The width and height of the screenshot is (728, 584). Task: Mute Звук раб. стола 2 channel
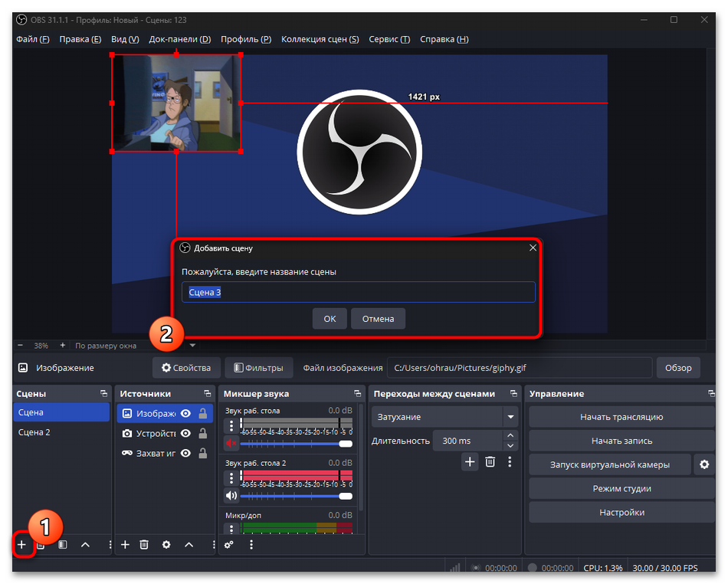click(x=231, y=496)
